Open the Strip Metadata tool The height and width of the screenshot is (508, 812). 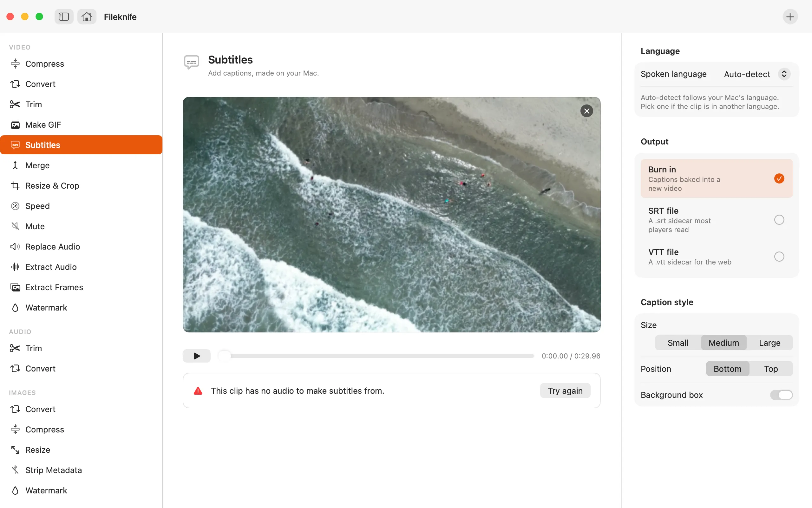[81, 470]
